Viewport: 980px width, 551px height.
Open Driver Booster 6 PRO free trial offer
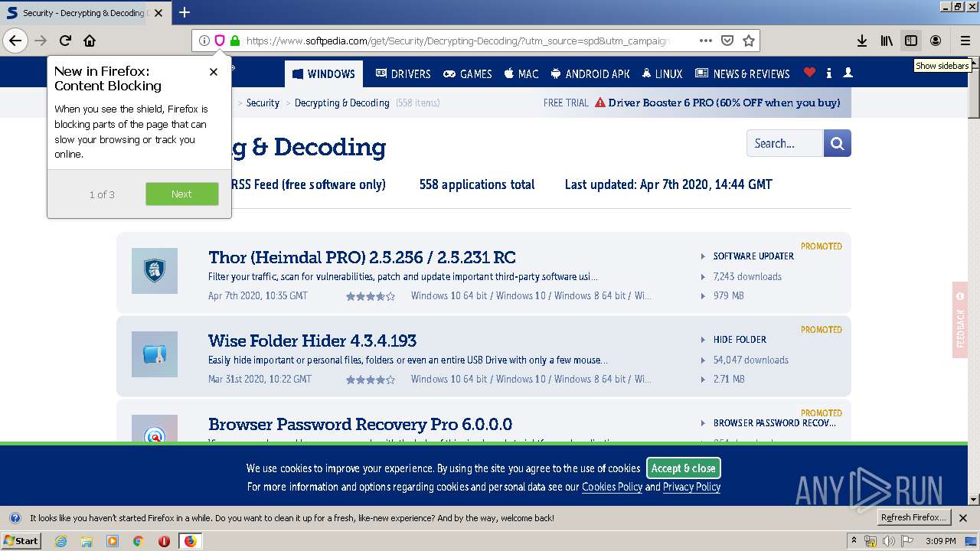[724, 103]
